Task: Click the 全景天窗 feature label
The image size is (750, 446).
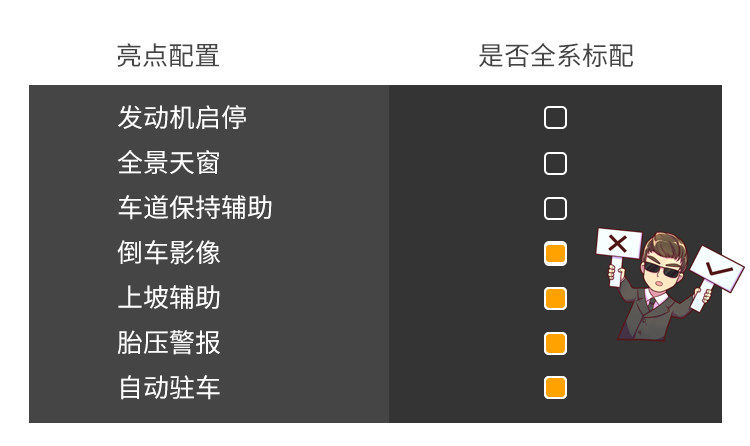Action: point(168,163)
